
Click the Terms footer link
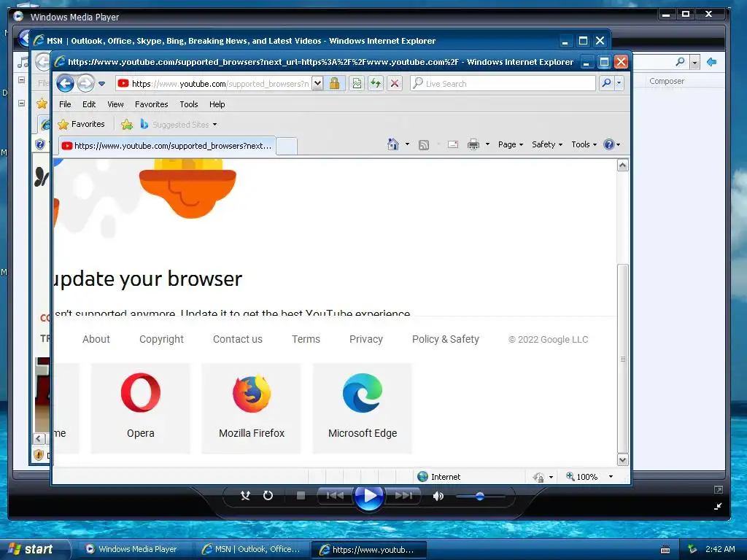(x=306, y=339)
